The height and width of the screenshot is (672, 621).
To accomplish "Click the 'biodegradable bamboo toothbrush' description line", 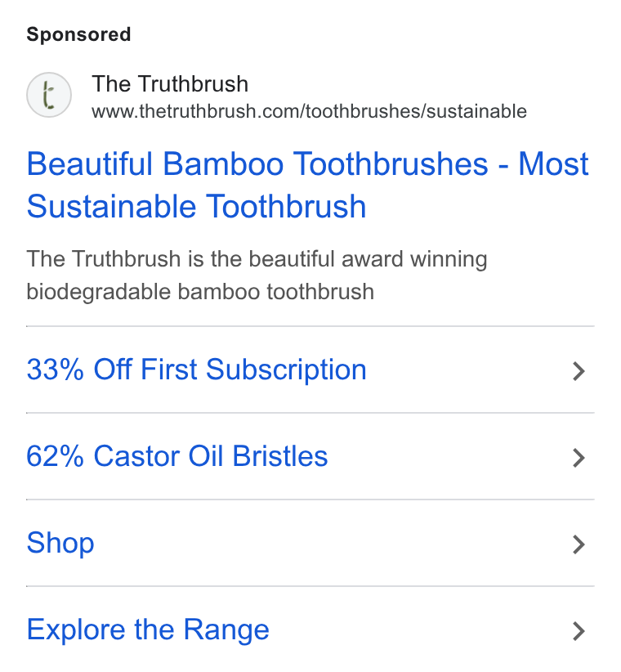I will 200,292.
